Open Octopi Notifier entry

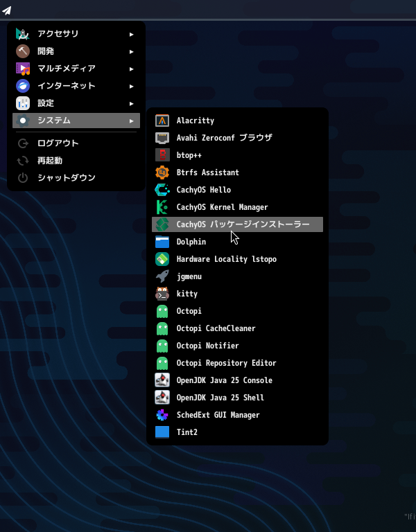point(237,346)
